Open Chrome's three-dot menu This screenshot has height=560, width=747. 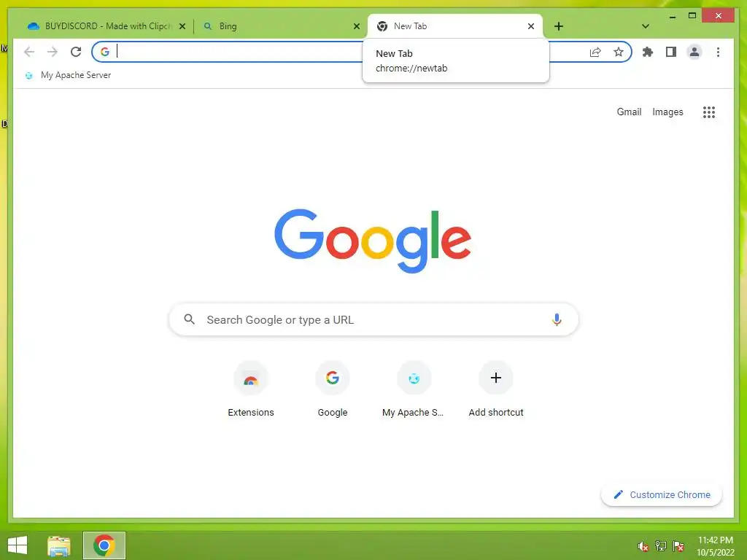[x=718, y=52]
